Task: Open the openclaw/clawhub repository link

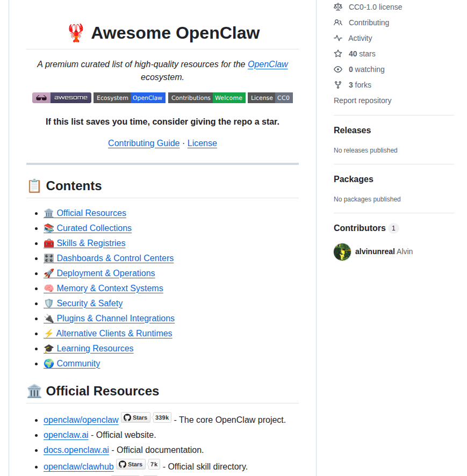Action: coord(78,466)
